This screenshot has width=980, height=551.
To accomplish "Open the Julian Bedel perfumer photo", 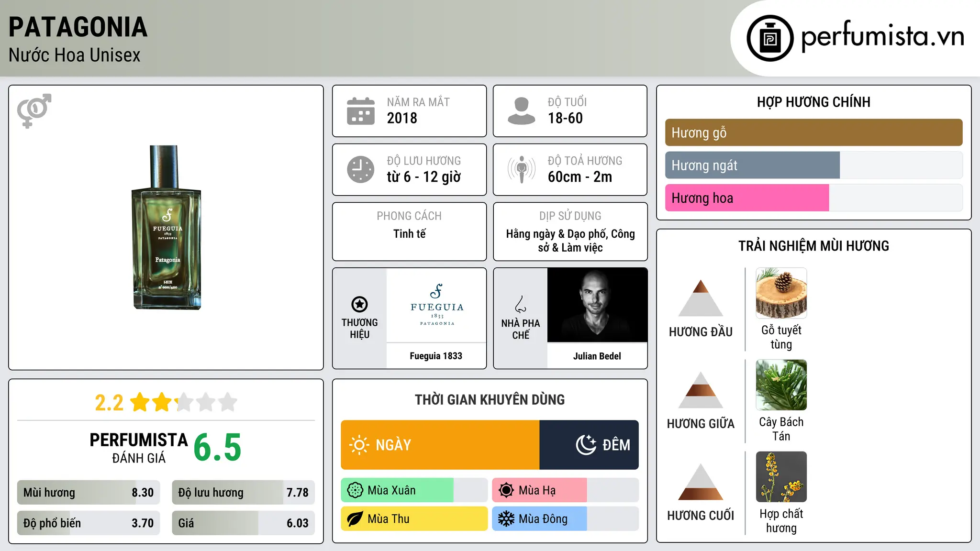I will coord(597,305).
